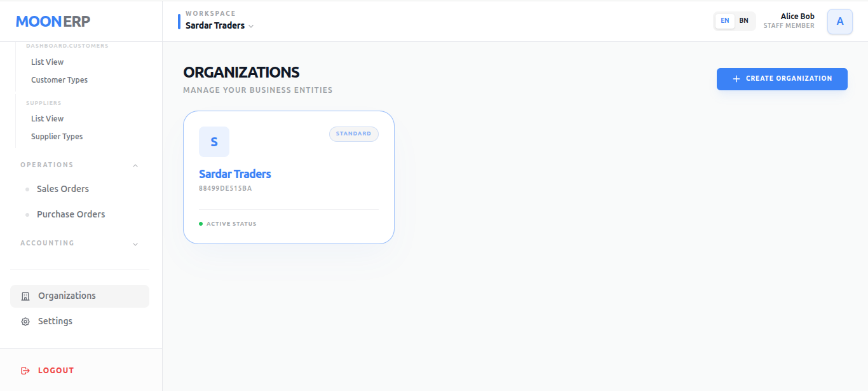Select the Settings gear icon
Image resolution: width=868 pixels, height=391 pixels.
tap(25, 321)
